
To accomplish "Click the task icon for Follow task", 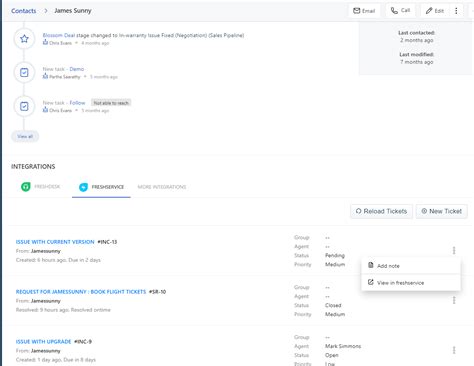I will tap(24, 106).
